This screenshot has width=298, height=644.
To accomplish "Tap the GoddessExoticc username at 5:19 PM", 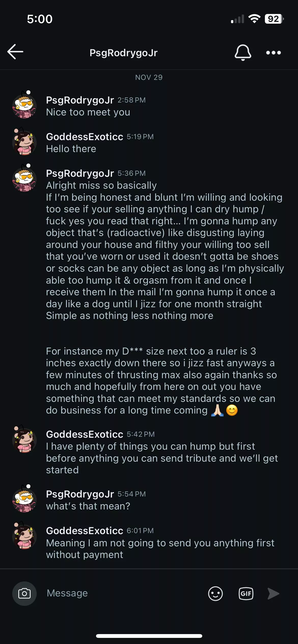I will (85, 137).
